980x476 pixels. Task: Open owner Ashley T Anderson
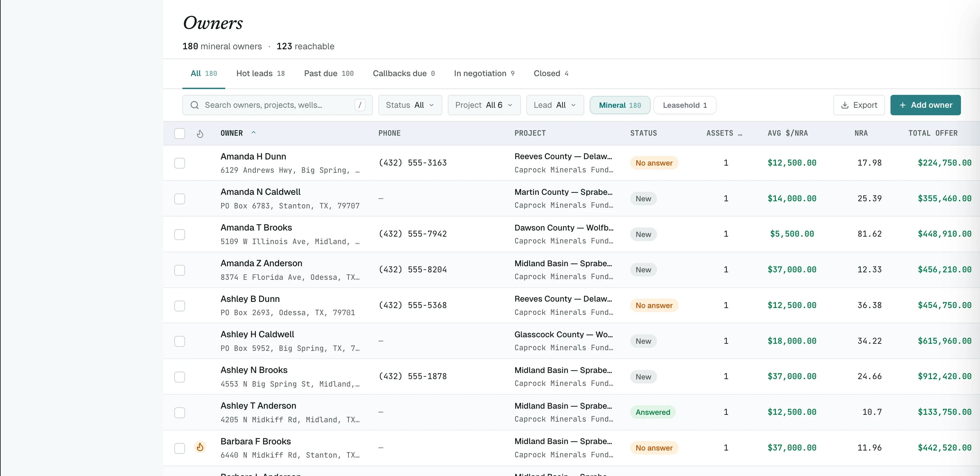tap(258, 406)
